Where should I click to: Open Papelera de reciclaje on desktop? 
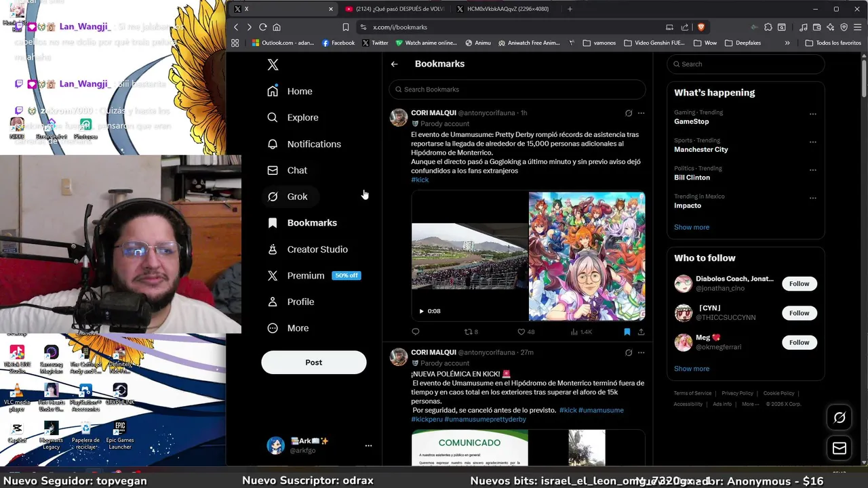coord(85,436)
